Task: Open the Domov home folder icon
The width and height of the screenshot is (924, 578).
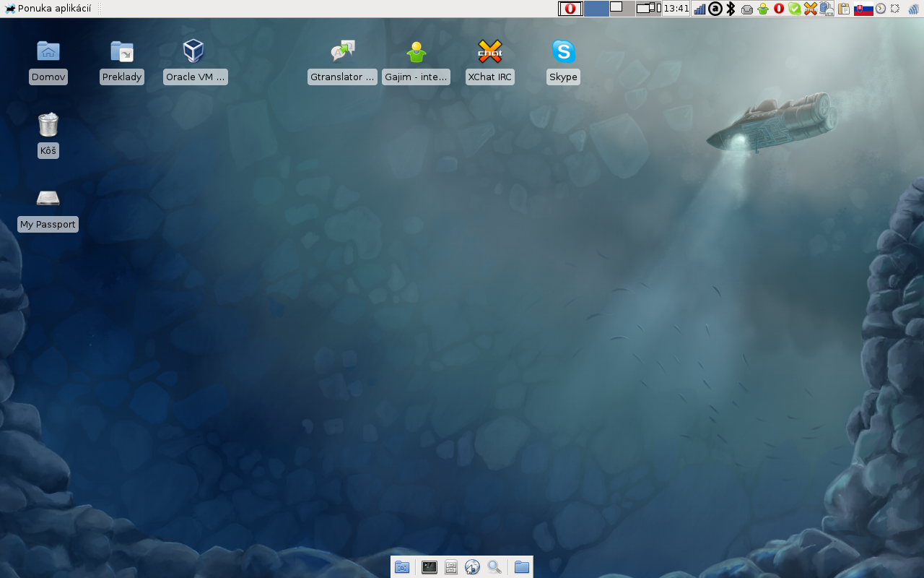Action: (48, 51)
